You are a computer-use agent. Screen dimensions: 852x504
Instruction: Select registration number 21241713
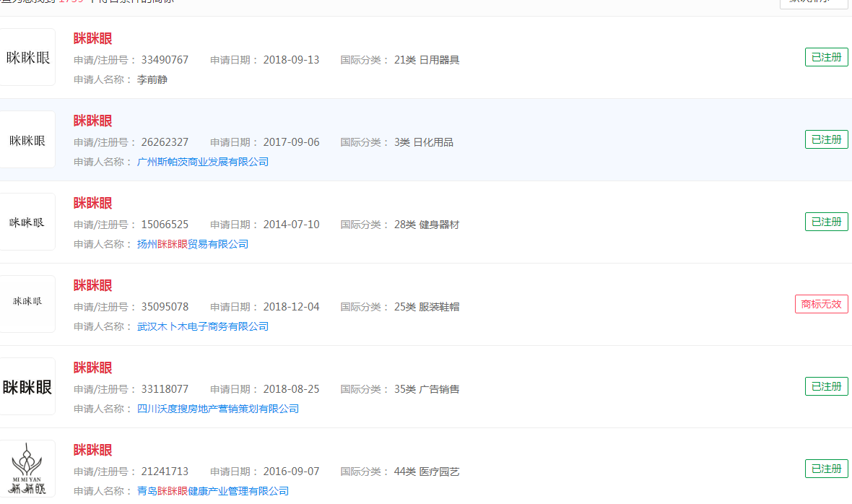165,472
